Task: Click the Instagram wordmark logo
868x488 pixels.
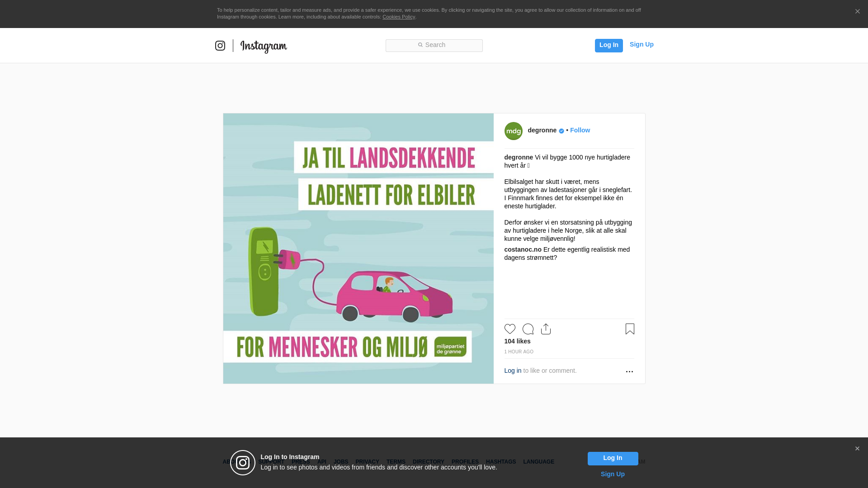Action: (x=264, y=46)
